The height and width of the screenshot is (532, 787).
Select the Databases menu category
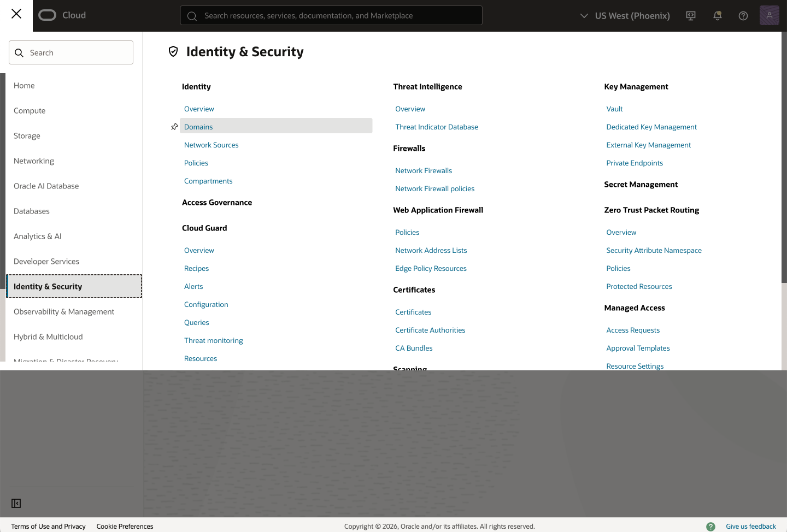[32, 211]
